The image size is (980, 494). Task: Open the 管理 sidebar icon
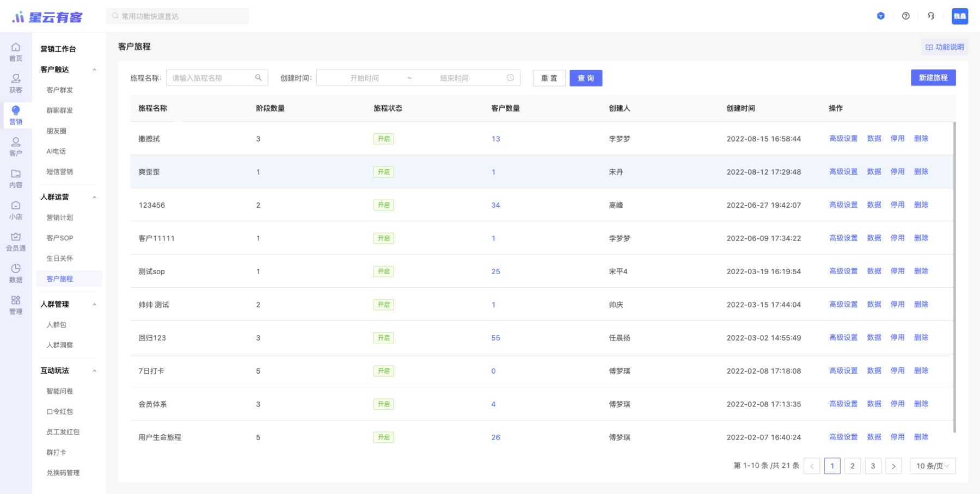(x=16, y=305)
